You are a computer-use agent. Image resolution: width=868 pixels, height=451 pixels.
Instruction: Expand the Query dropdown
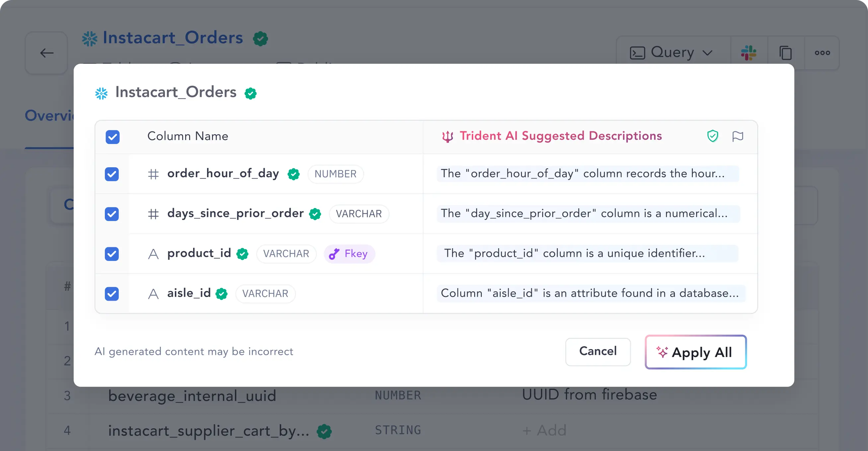[x=672, y=53]
